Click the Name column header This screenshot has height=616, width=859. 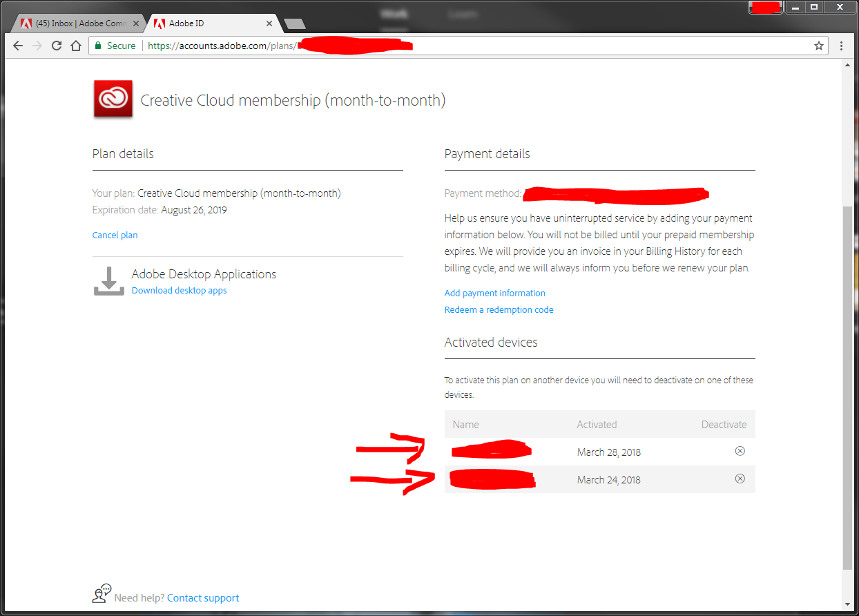click(x=466, y=425)
